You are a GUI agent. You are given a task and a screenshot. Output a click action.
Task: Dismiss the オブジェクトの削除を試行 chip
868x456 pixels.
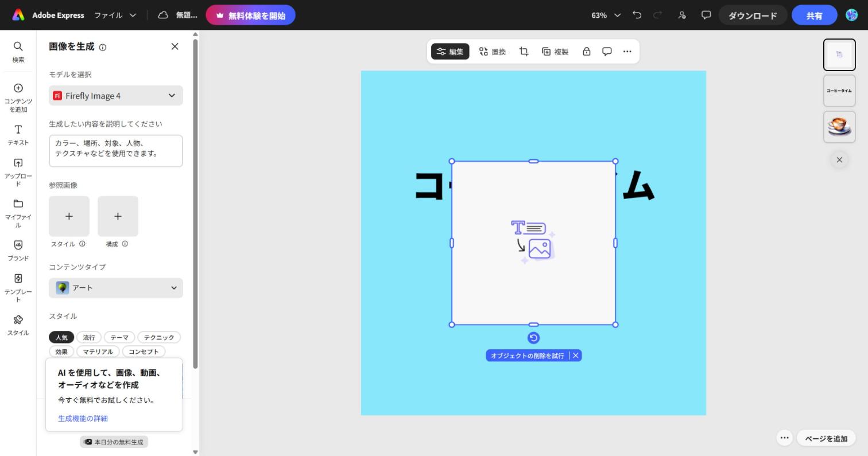[576, 356]
